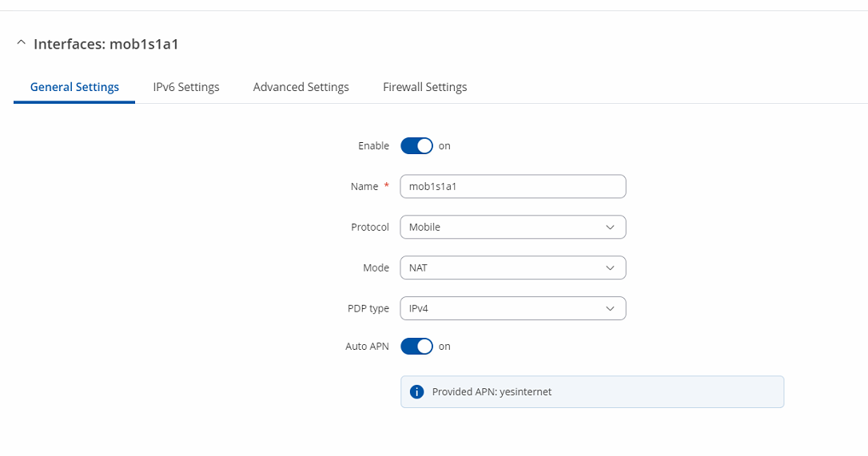The width and height of the screenshot is (868, 456).
Task: Turn off the Enable toggle switch
Action: [x=416, y=146]
